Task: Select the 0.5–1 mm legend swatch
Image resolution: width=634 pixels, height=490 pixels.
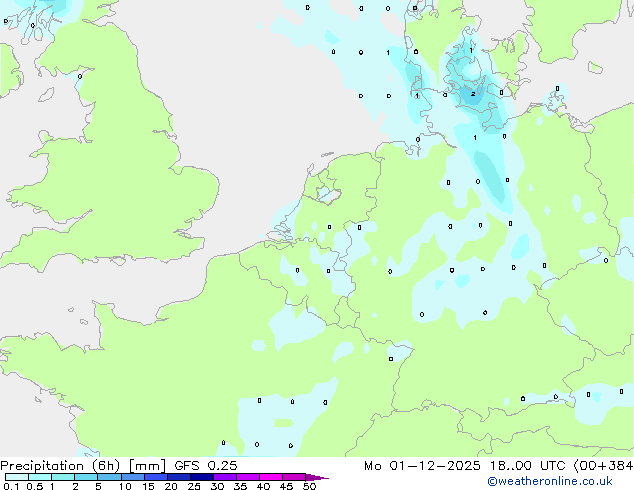Action: coord(40,477)
